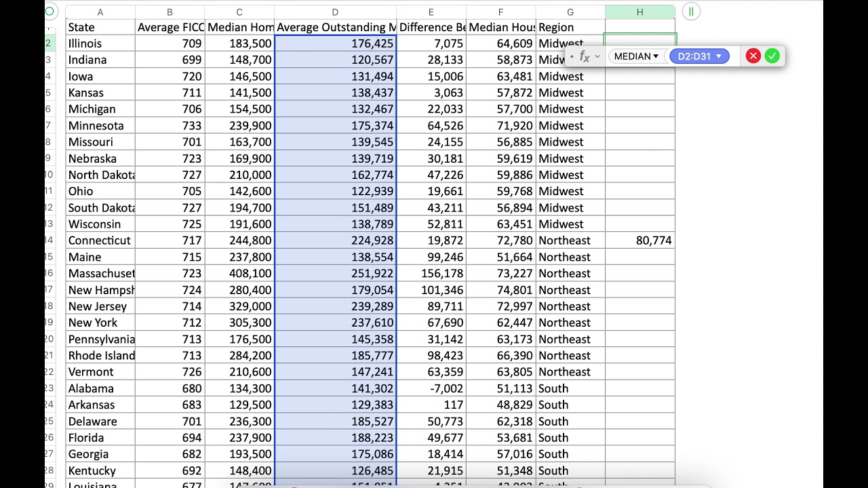Expand the chevron next to fx
The height and width of the screenshot is (488, 868).
[x=597, y=56]
